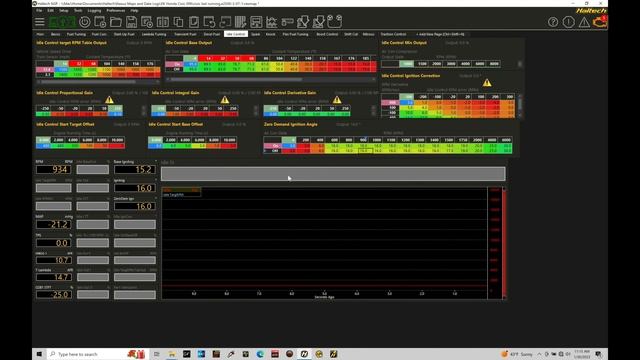This screenshot has height=360, width=640.
Task: Open the Tools menu
Action: coord(78,10)
